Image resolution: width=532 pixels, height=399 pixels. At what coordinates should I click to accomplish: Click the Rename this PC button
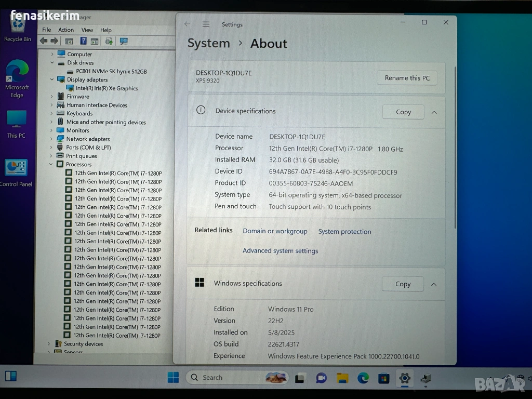click(x=407, y=78)
